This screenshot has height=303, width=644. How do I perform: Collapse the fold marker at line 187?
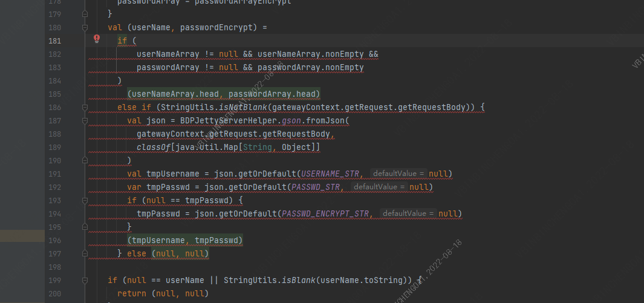click(85, 121)
